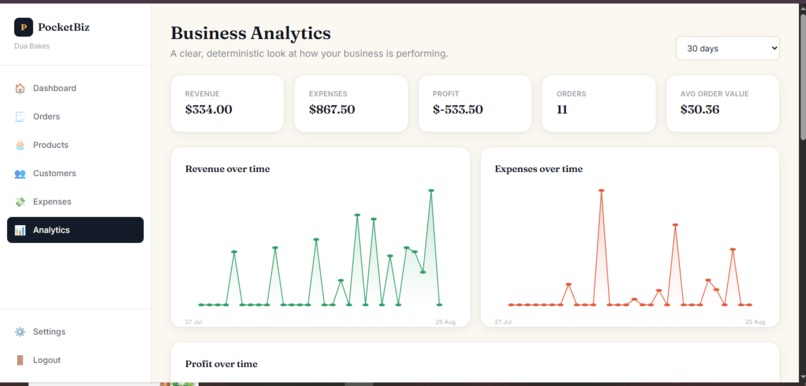
Task: Click the Expenses money icon
Action: (20, 202)
